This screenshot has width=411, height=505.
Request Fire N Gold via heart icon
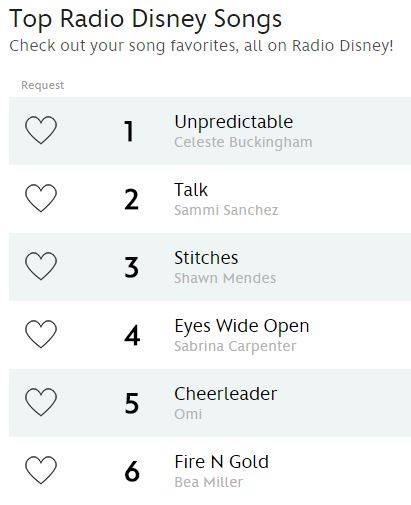tap(41, 470)
